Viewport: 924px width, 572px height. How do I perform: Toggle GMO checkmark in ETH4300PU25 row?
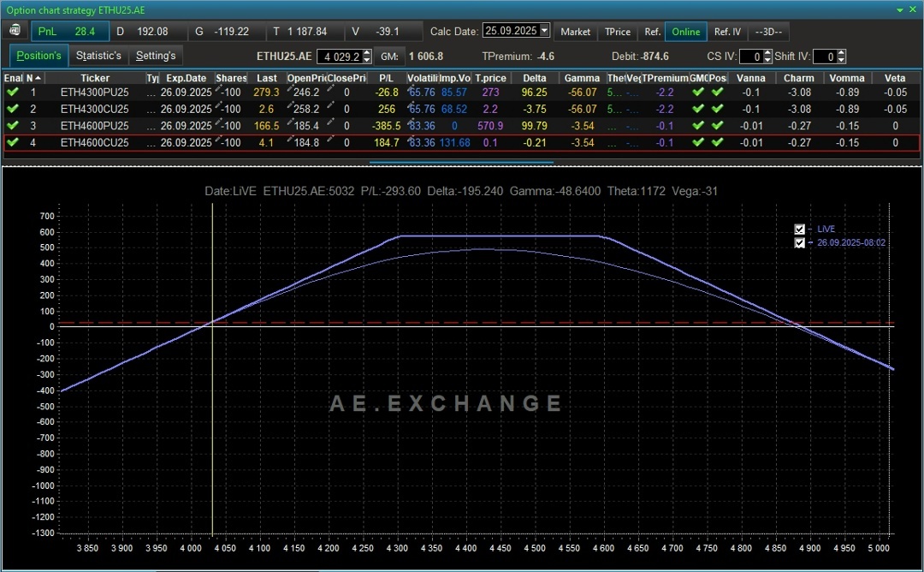tap(698, 92)
